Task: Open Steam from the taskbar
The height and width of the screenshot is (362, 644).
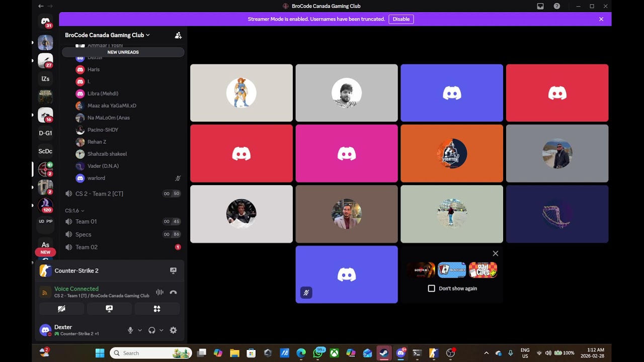Action: point(384,353)
